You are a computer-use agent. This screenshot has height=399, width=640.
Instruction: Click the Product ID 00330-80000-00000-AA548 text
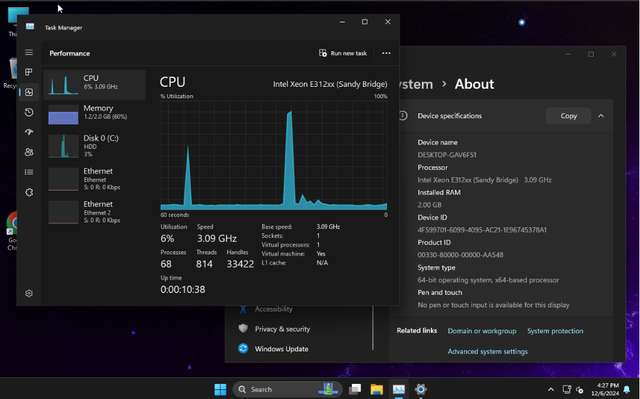460,255
